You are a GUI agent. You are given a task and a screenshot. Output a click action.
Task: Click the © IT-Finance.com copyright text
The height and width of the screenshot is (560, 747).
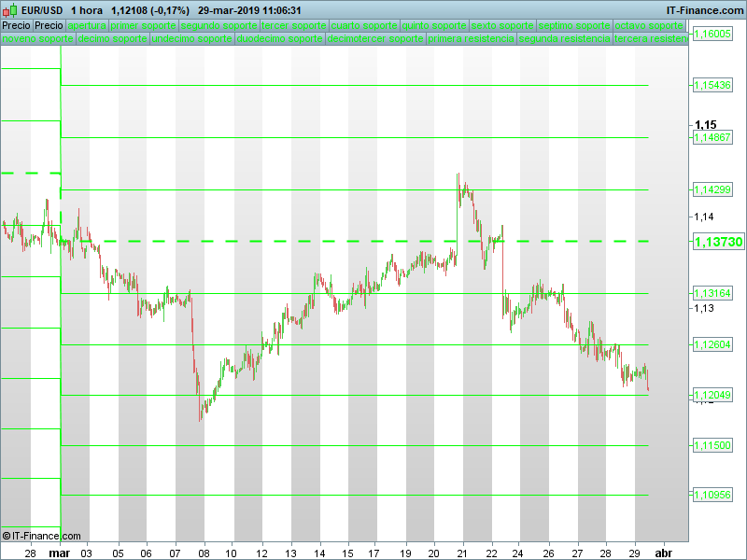(x=41, y=536)
